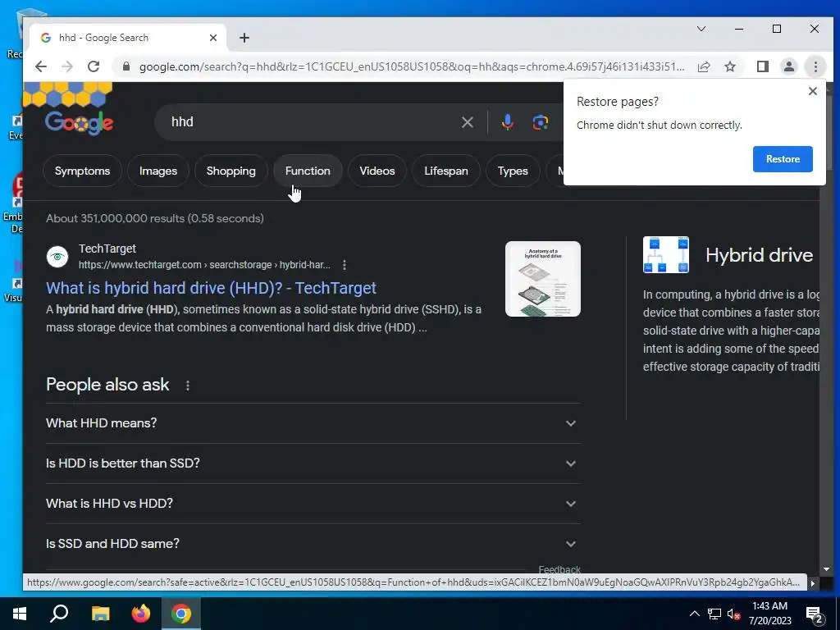Click the address bar URL

click(412, 66)
